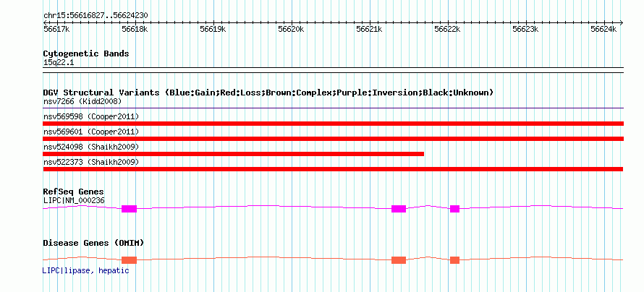Click the 56623k ruler position

tap(526, 29)
